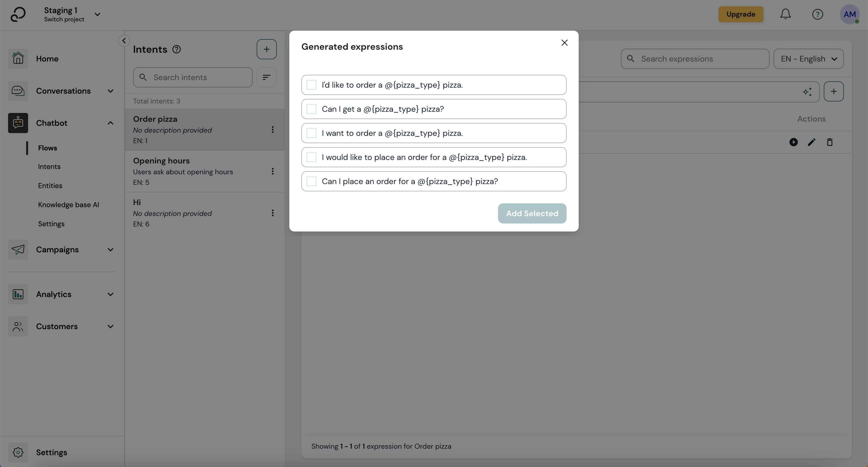
Task: Open three-dot menu for Opening hours intent
Action: point(273,172)
